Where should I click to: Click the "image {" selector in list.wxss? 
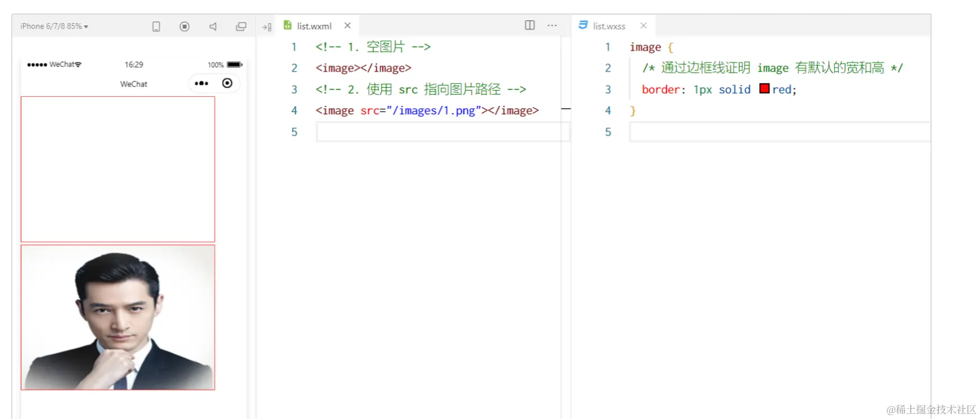pyautogui.click(x=651, y=47)
